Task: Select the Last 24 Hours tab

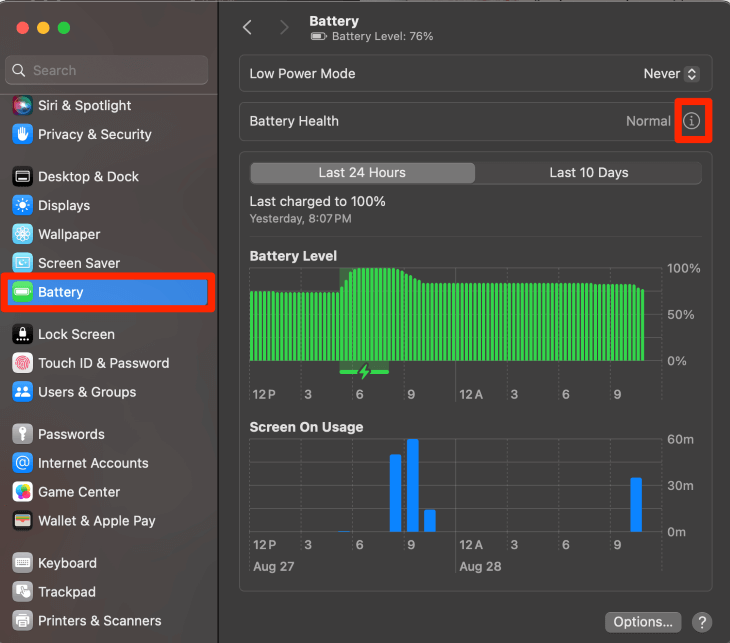Action: (x=362, y=173)
